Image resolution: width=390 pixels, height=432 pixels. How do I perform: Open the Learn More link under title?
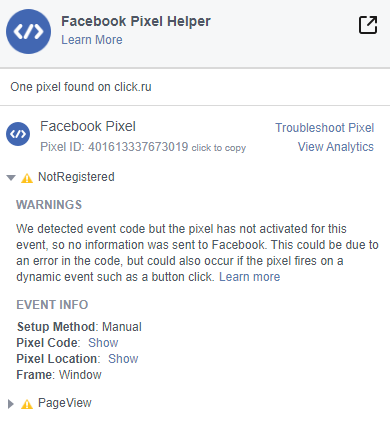92,40
